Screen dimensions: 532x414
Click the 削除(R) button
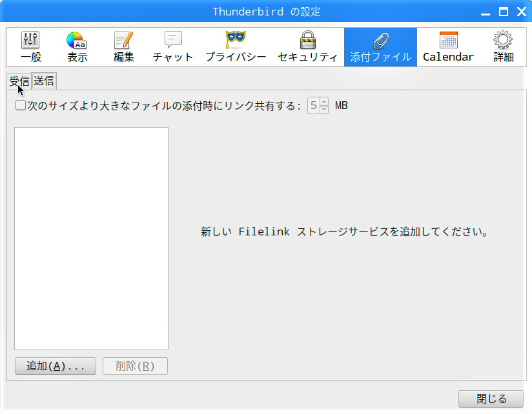(x=135, y=366)
